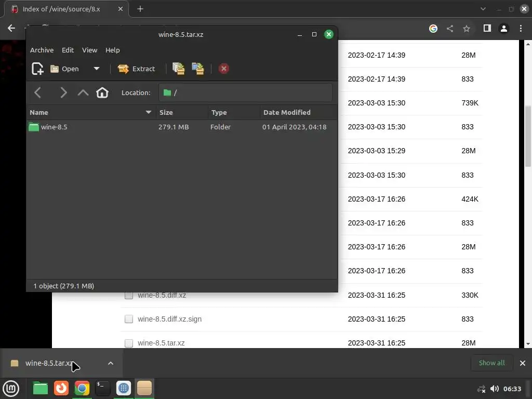Click the scroll down arrow of page
The width and height of the screenshot is (532, 399).
(528, 344)
